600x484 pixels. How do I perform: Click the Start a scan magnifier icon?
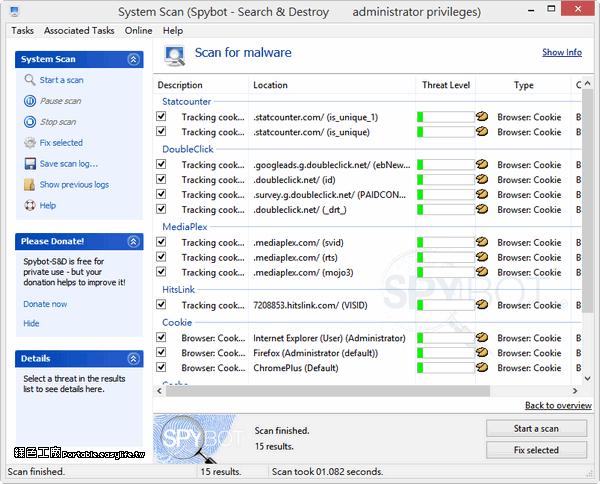tap(30, 80)
